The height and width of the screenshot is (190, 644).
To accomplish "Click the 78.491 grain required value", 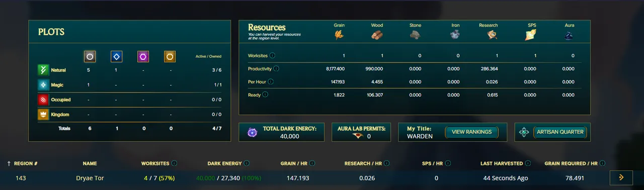I will click(575, 178).
